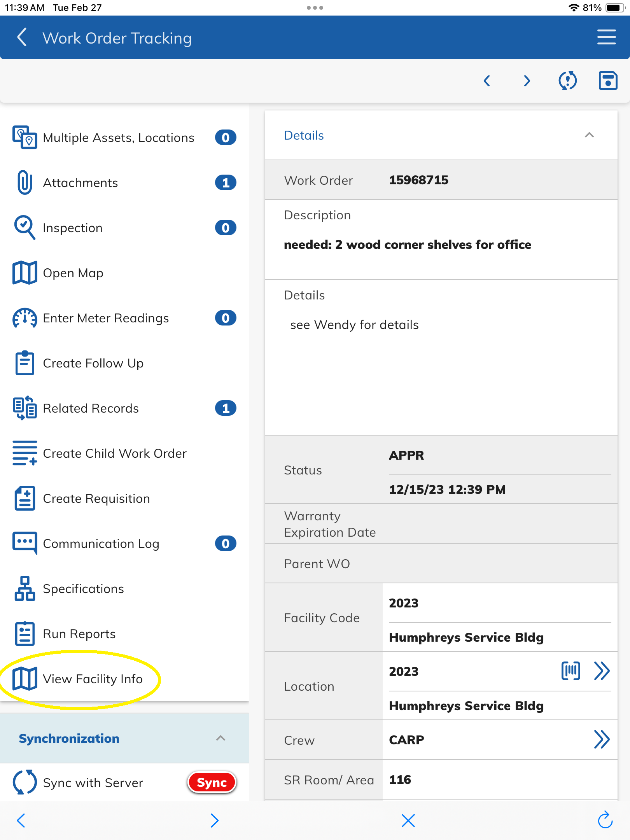Open Run Reports
Screen dimensions: 630x840
(124, 633)
